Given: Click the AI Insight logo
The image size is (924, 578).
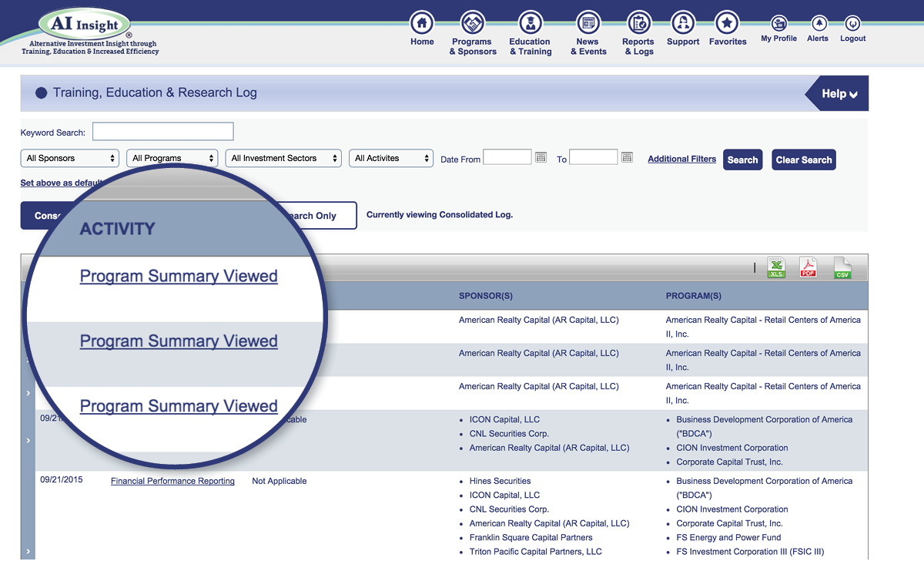Looking at the screenshot, I should click(85, 25).
